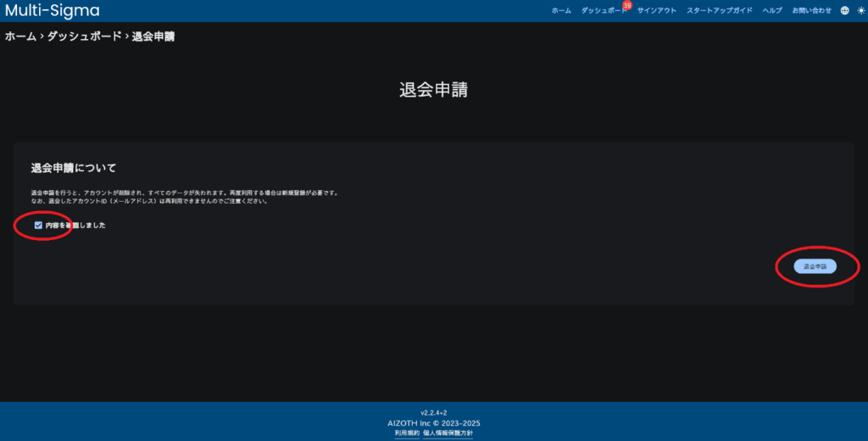Open the スタートアップガイド page
Viewport: 868px width, 441px height.
[719, 11]
